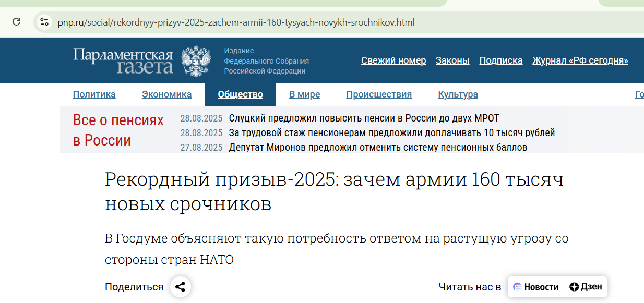
Task: Click the subtitle about стран НАТО
Action: click(x=337, y=249)
